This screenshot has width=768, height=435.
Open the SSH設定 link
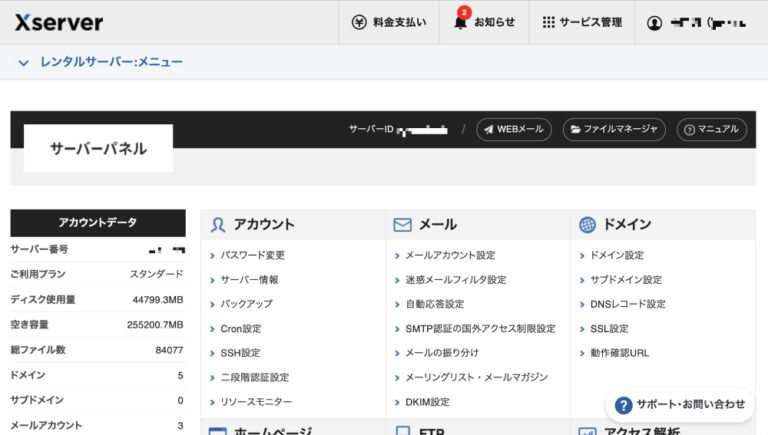click(x=240, y=353)
